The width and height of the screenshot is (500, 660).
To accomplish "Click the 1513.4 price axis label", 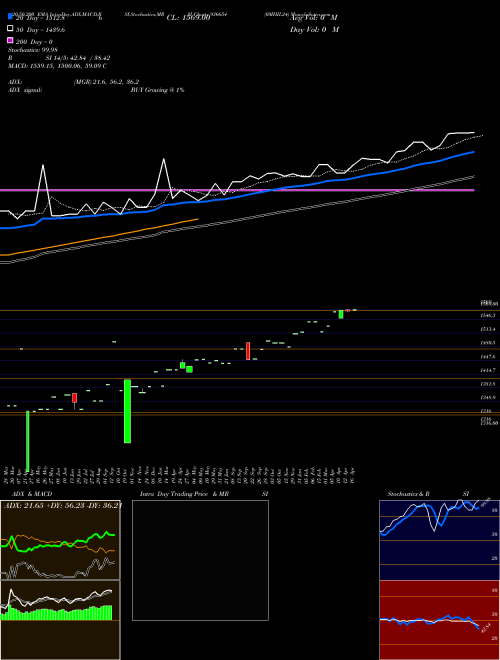I will click(488, 329).
